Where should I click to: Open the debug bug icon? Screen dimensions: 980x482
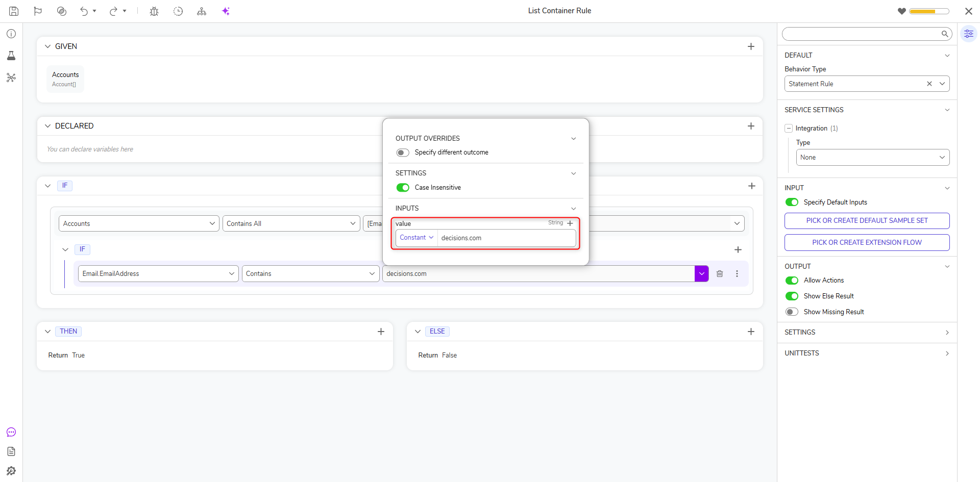(154, 11)
